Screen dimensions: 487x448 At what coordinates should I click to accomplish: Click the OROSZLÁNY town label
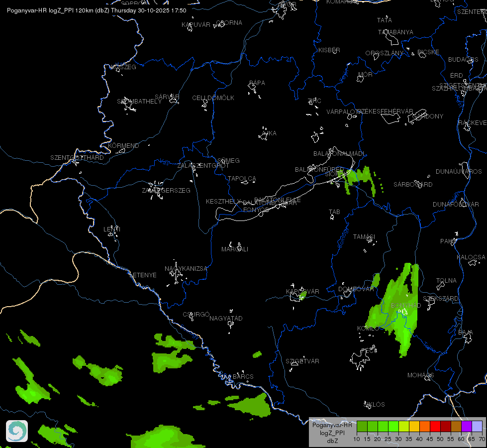(x=384, y=53)
